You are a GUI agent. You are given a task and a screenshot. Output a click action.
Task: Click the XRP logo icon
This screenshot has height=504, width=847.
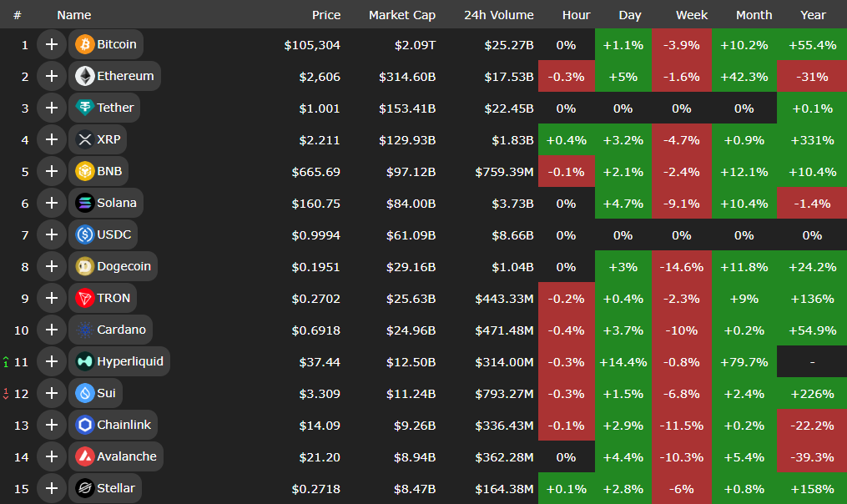(x=85, y=139)
